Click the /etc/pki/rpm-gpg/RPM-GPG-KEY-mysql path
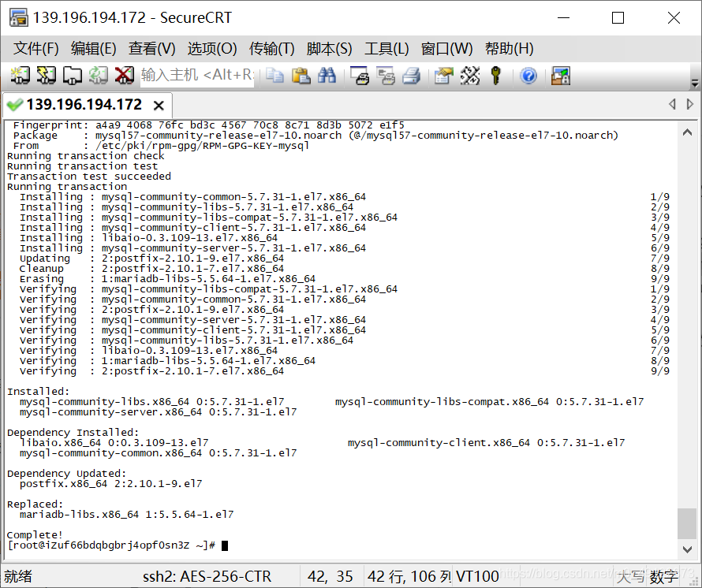Screen dimensions: 702x588 point(203,146)
